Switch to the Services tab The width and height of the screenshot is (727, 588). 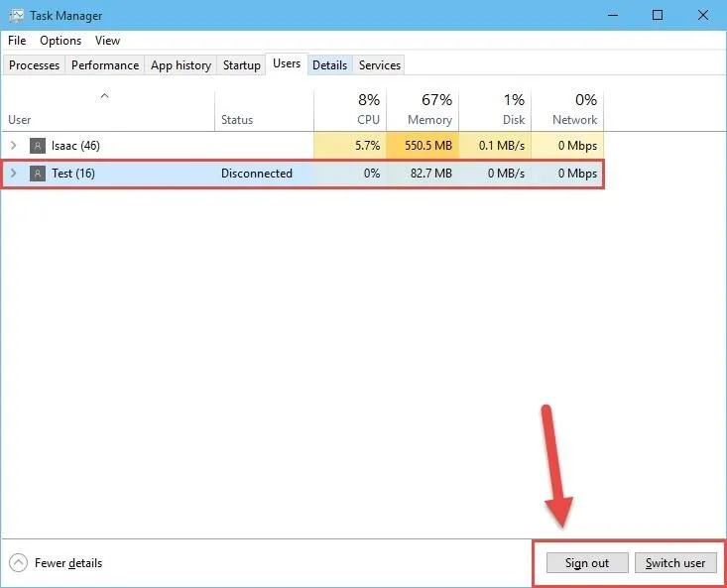[x=380, y=64]
